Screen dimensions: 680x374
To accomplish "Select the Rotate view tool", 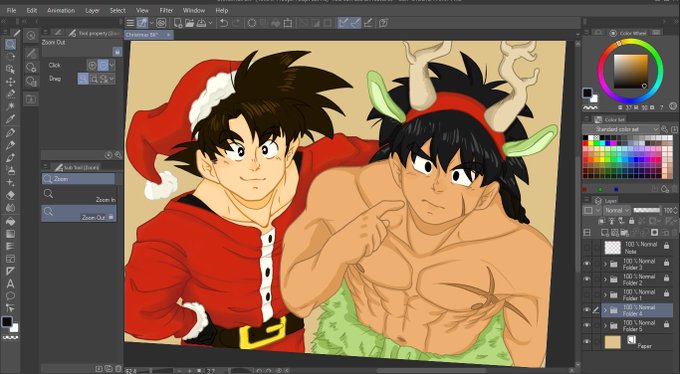I will point(10,56).
